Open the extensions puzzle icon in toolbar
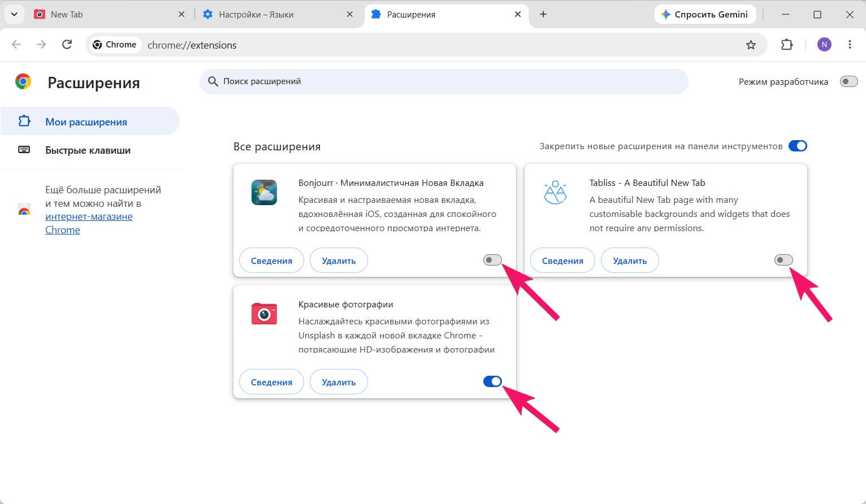 click(787, 45)
